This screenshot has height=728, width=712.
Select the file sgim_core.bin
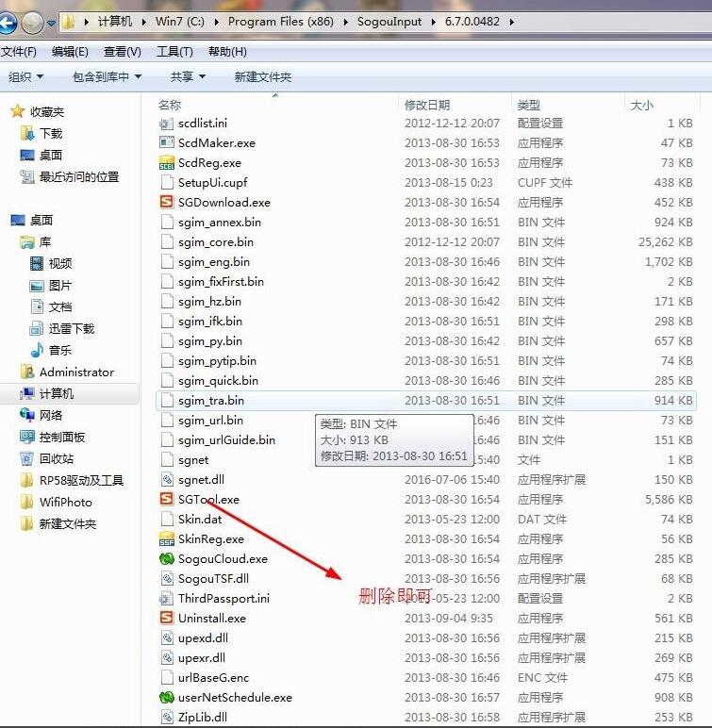pos(426,242)
